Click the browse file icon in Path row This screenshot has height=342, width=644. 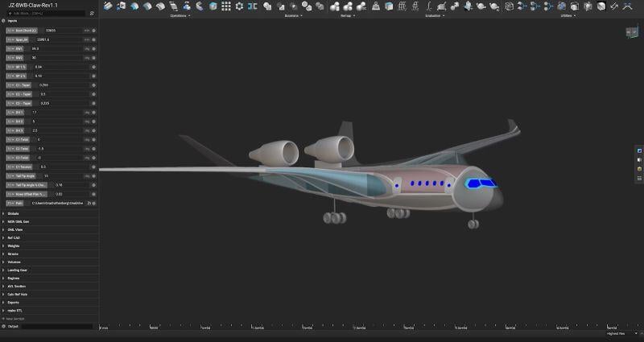89,204
